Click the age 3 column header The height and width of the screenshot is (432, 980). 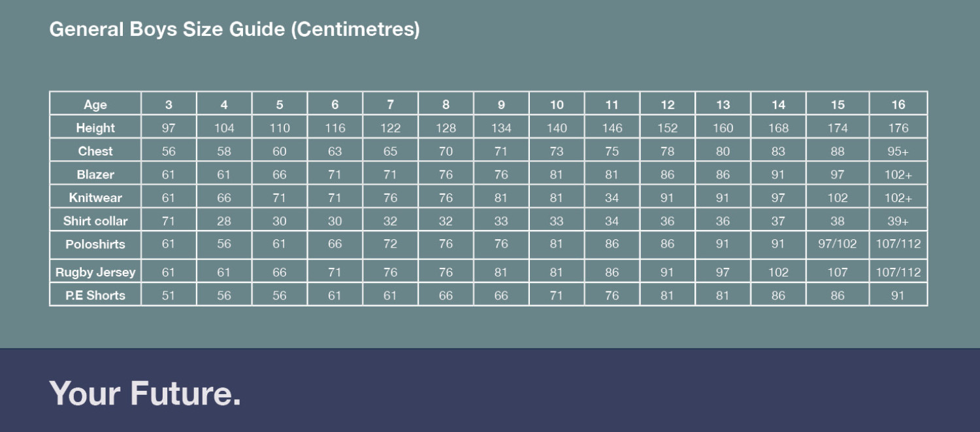(x=169, y=104)
